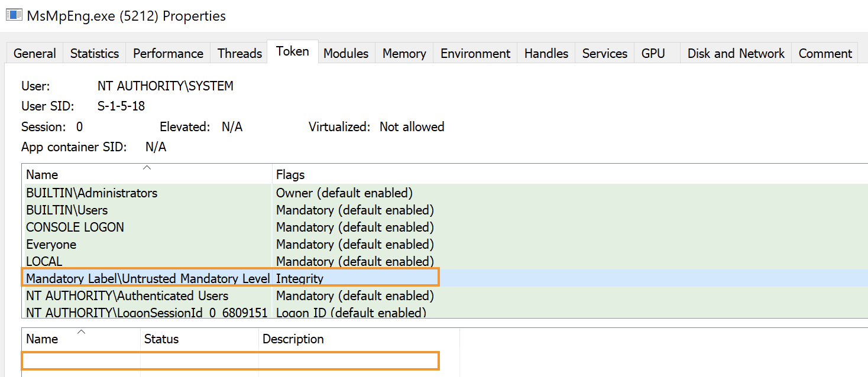The height and width of the screenshot is (377, 868).
Task: Select the Untrusted Mandatory Level row
Action: tap(148, 278)
